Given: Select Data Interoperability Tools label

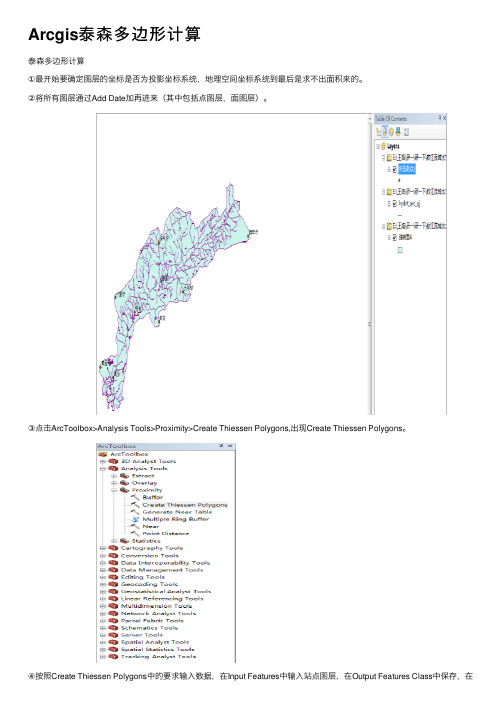Looking at the screenshot, I should pos(166,562).
